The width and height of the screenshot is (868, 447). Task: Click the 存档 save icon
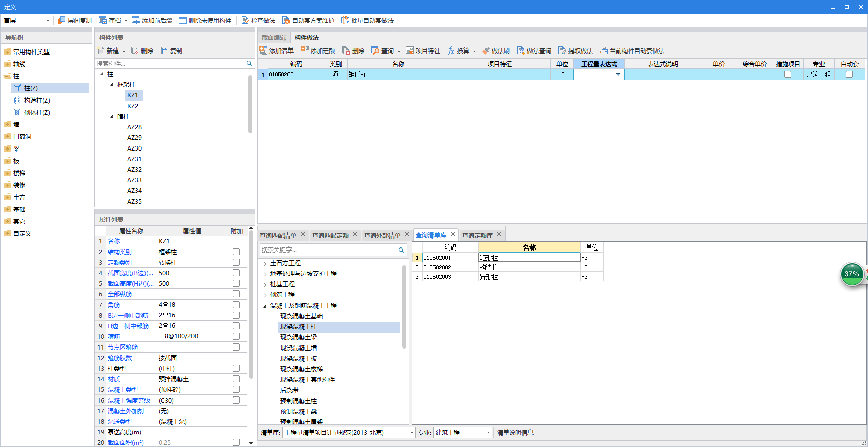(103, 20)
